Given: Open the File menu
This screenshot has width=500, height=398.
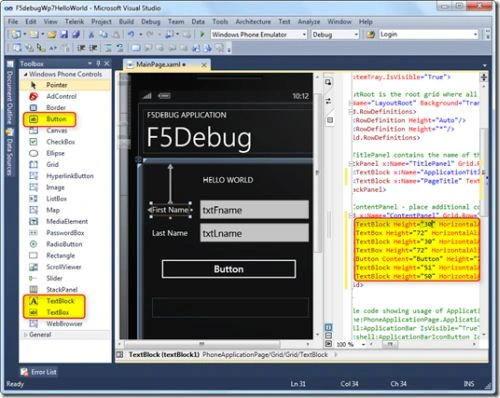Looking at the screenshot, I should 13,22.
